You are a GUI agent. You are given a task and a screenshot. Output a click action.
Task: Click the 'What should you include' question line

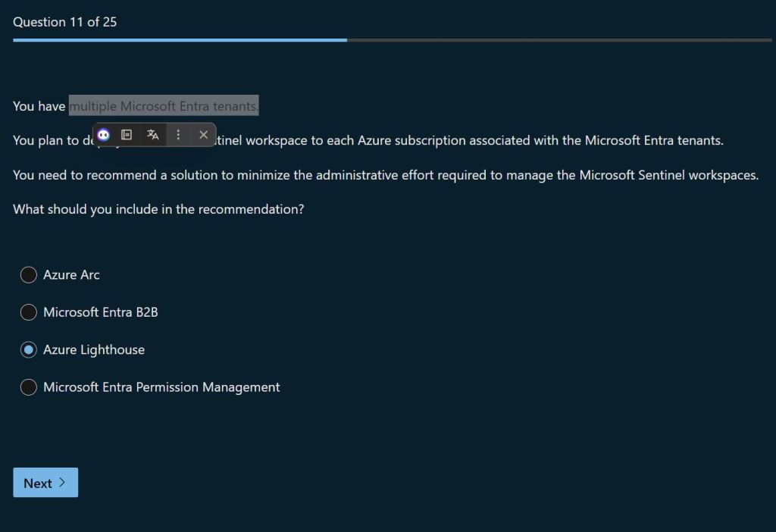pos(158,209)
